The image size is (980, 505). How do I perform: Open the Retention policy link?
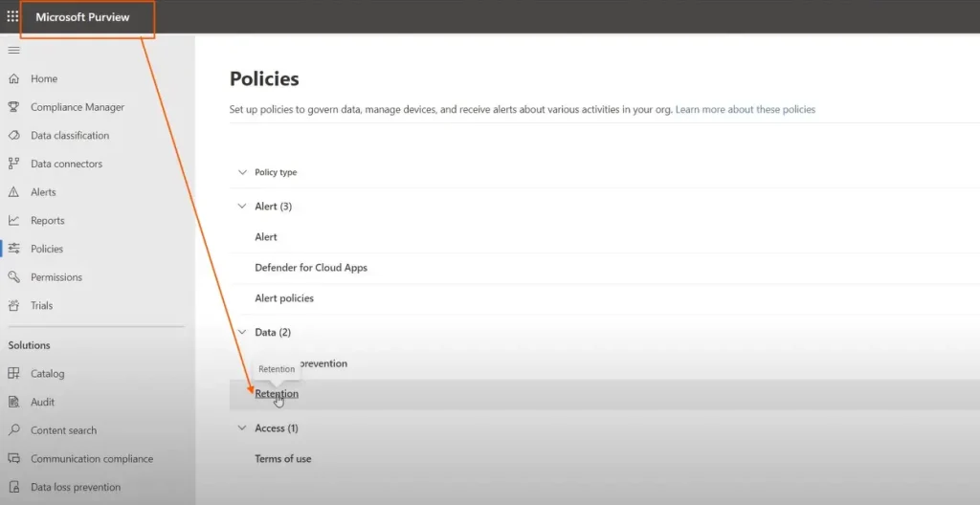pyautogui.click(x=277, y=394)
